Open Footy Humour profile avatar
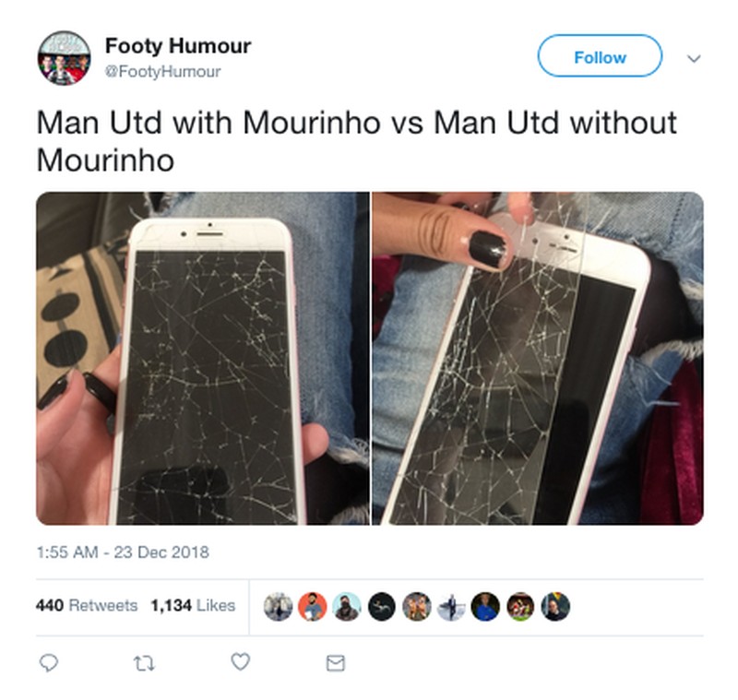 click(64, 58)
